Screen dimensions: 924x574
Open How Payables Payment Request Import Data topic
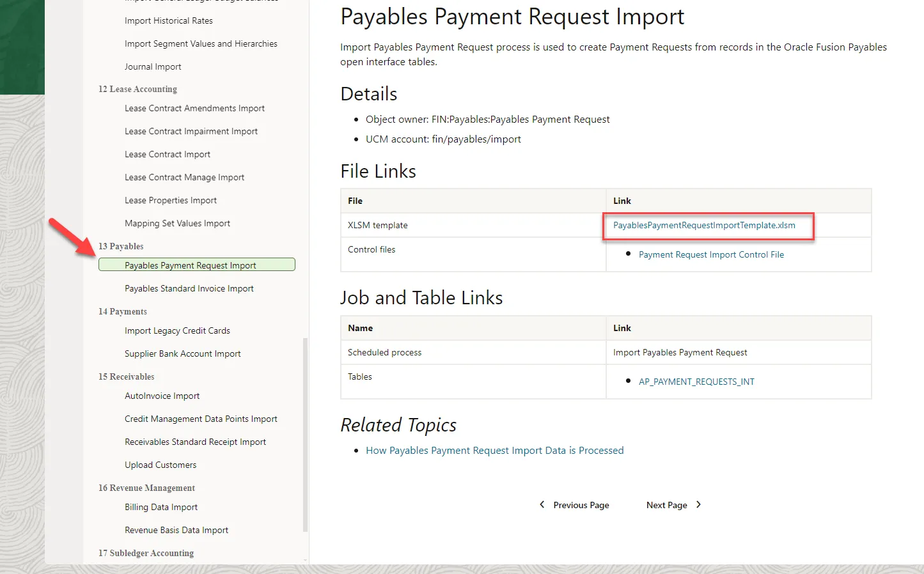tap(494, 451)
